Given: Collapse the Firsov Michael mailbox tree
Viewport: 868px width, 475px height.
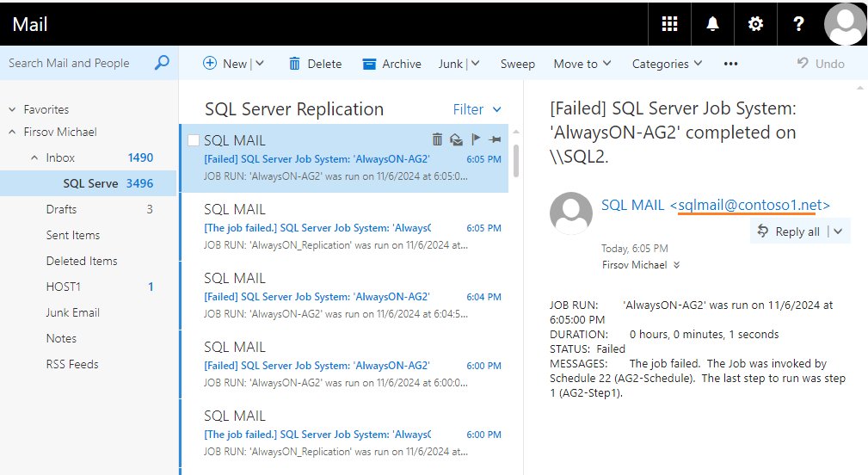Looking at the screenshot, I should [x=12, y=132].
